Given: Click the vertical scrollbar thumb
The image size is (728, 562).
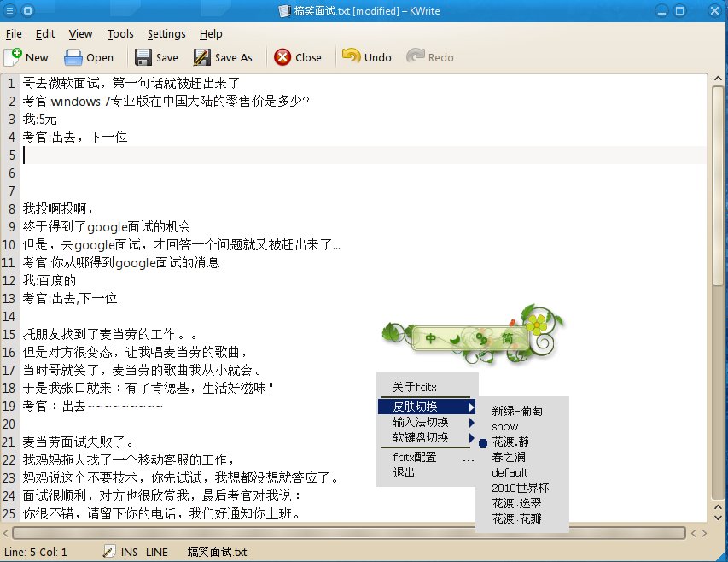Looking at the screenshot, I should (x=718, y=186).
